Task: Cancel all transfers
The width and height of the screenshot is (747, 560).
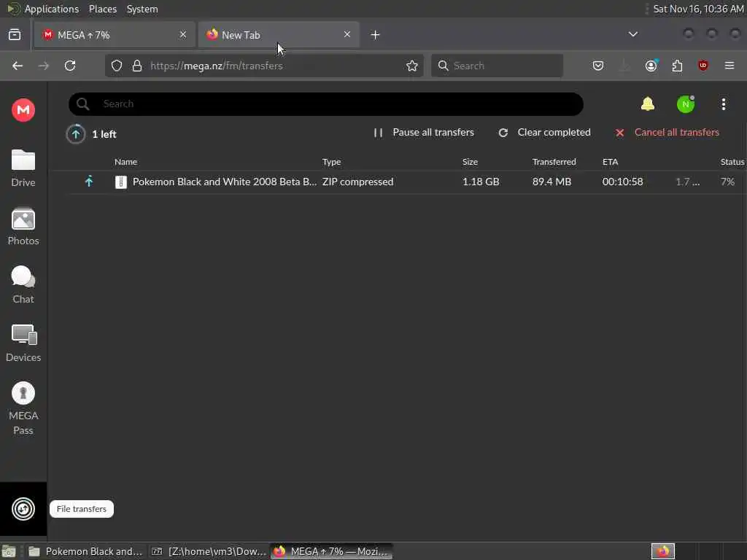Action: coord(667,133)
